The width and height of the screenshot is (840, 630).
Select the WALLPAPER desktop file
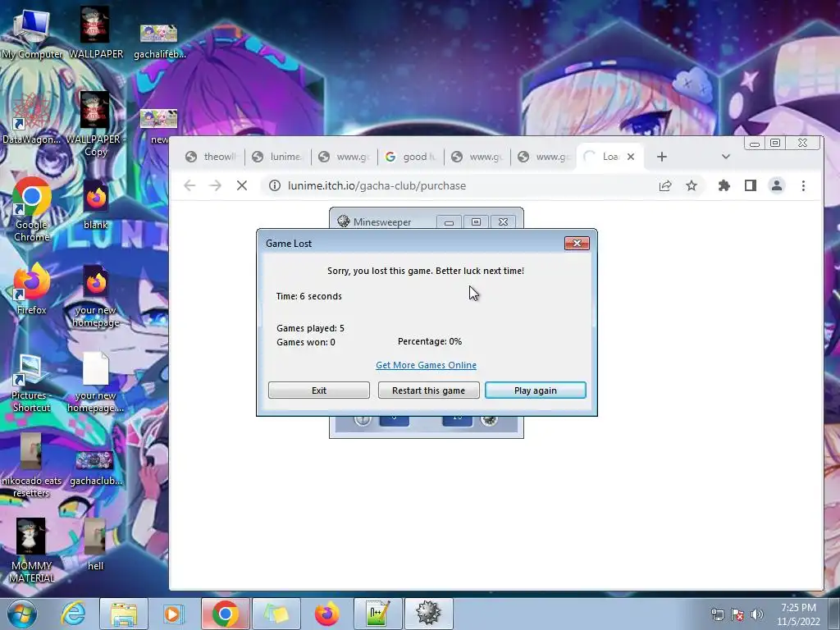click(x=95, y=33)
